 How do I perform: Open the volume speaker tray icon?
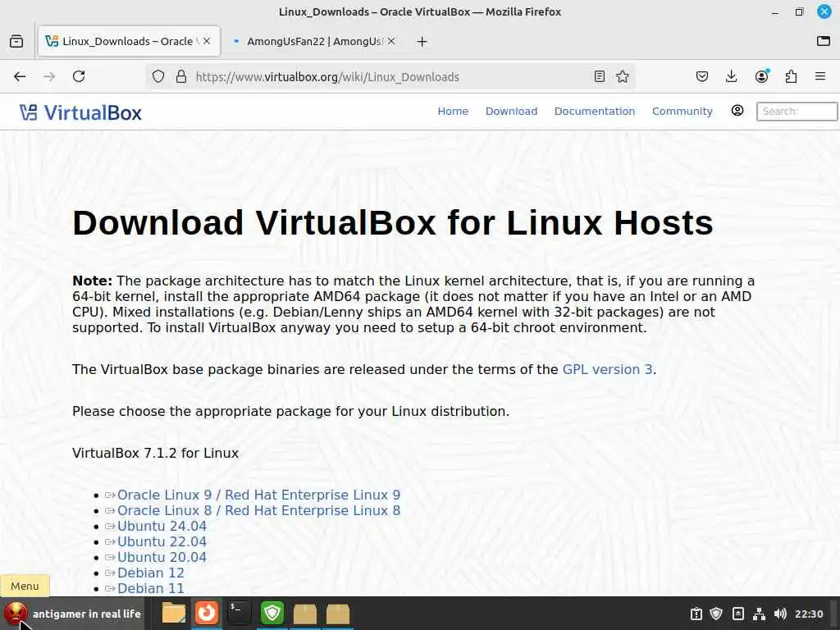(780, 614)
